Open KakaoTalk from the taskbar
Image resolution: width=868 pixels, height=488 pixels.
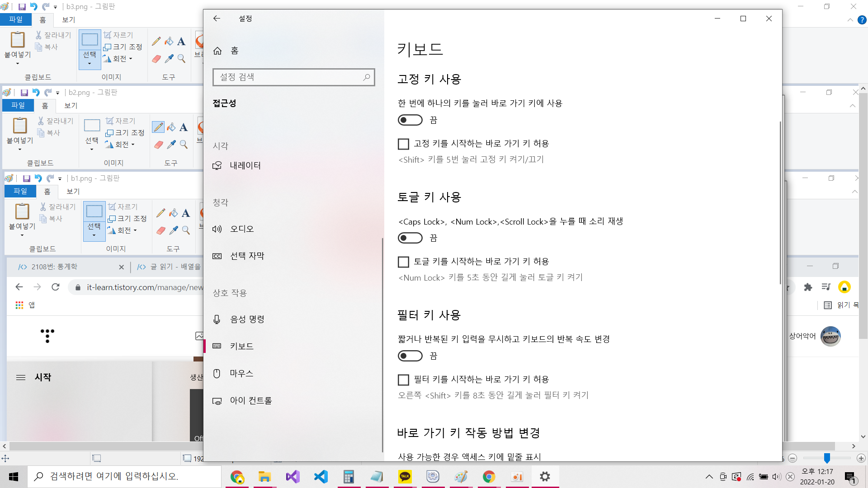405,477
